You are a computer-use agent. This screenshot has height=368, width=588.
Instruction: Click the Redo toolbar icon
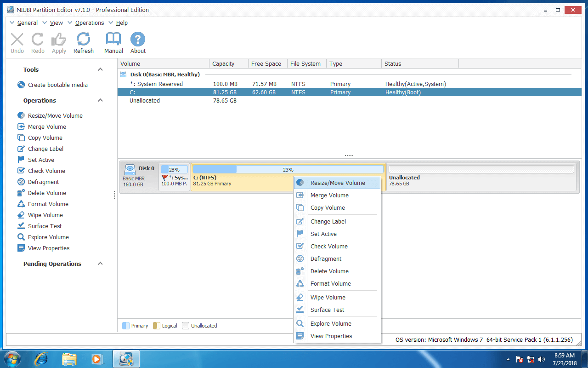(x=38, y=39)
